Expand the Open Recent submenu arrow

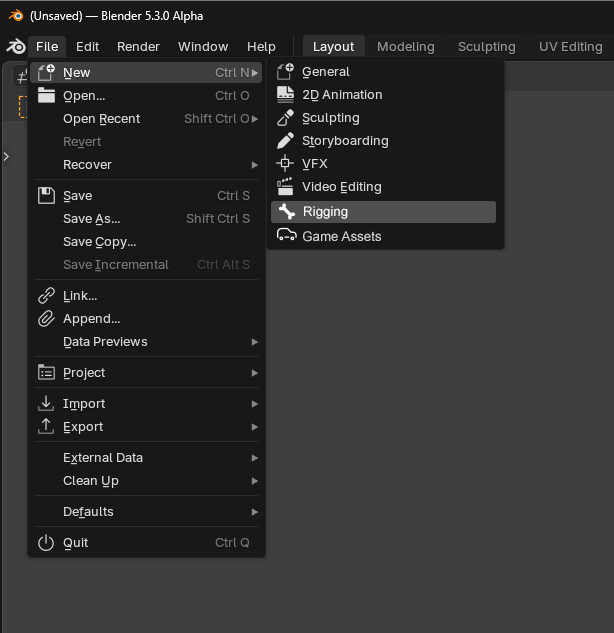point(255,119)
